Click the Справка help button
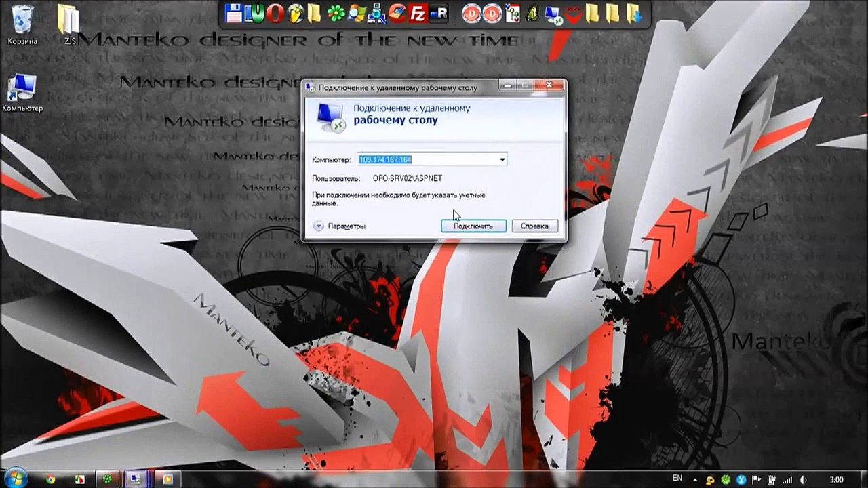The image size is (868, 488). tap(535, 226)
